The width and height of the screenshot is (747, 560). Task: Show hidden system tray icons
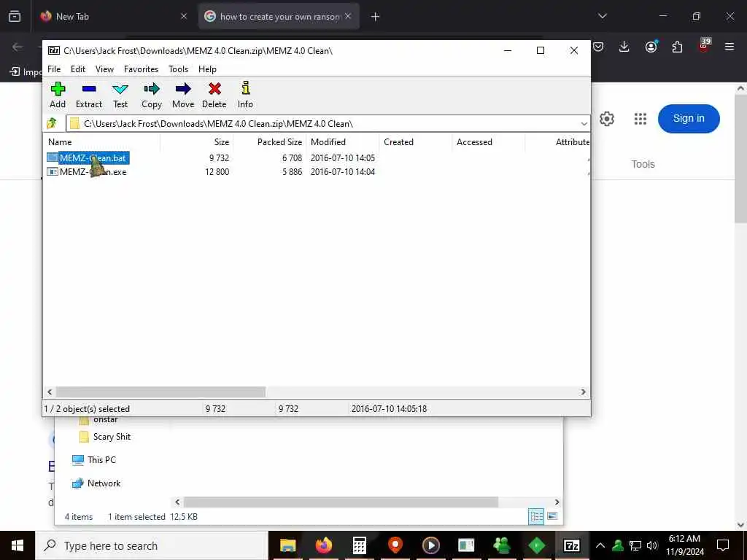[600, 545]
